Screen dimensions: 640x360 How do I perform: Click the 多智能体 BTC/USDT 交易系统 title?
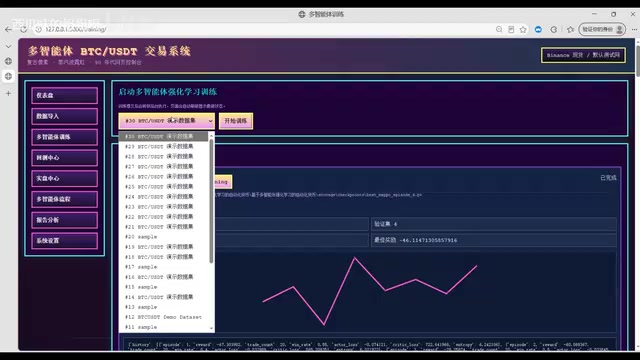[109, 51]
